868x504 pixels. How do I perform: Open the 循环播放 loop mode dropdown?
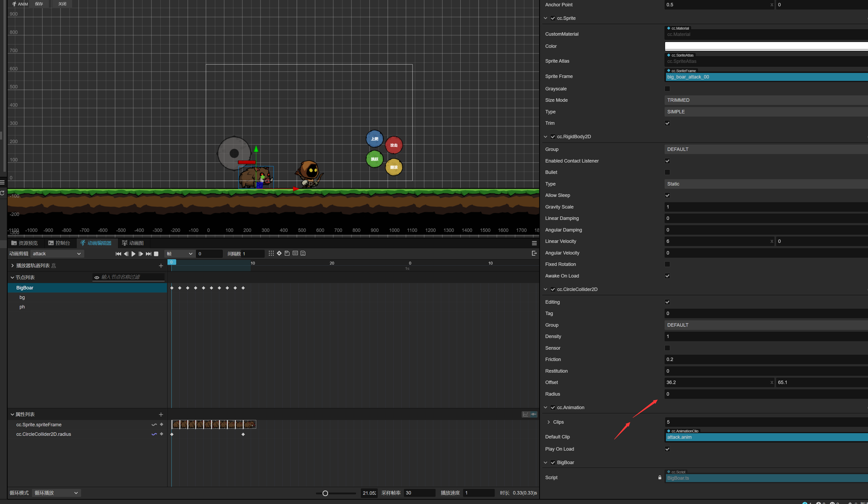point(56,493)
